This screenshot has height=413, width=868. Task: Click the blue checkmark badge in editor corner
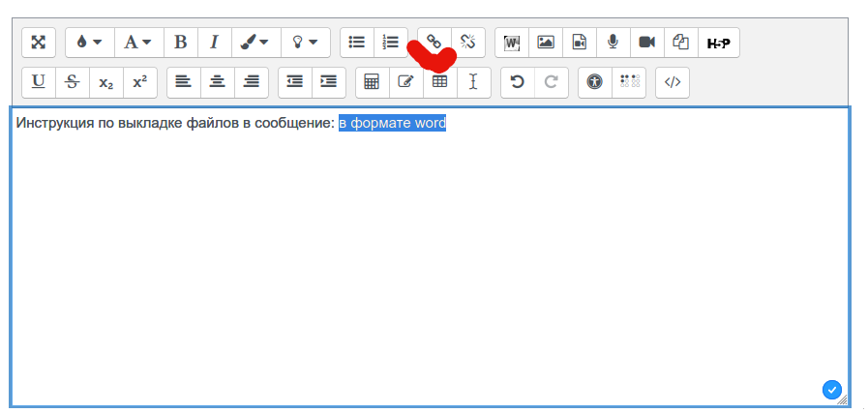click(x=831, y=389)
